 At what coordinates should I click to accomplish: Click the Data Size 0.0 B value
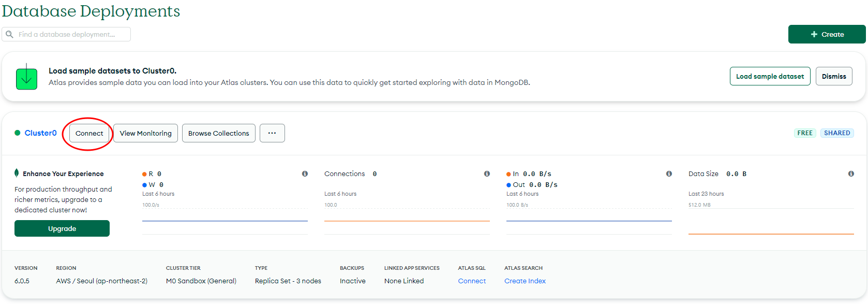point(736,174)
